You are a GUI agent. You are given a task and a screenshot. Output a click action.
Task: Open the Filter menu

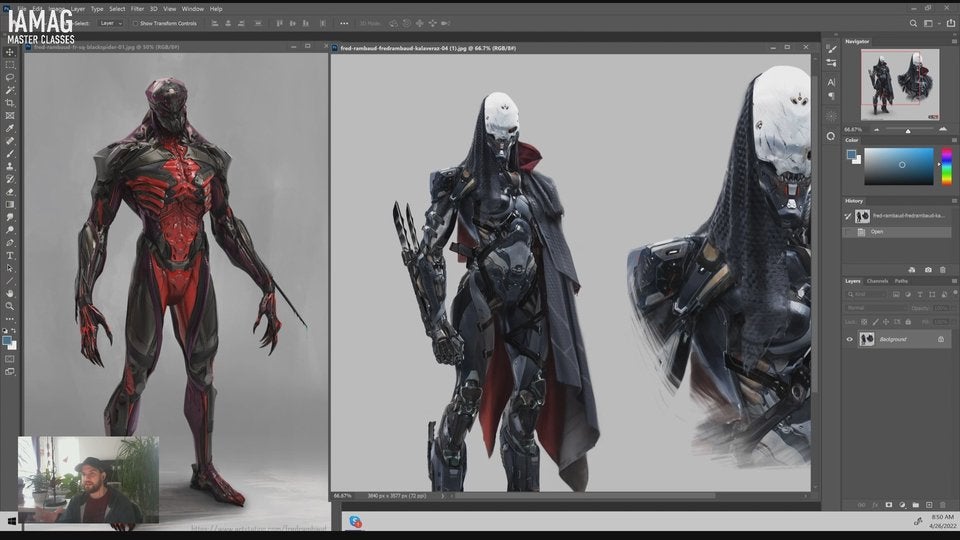tap(137, 8)
